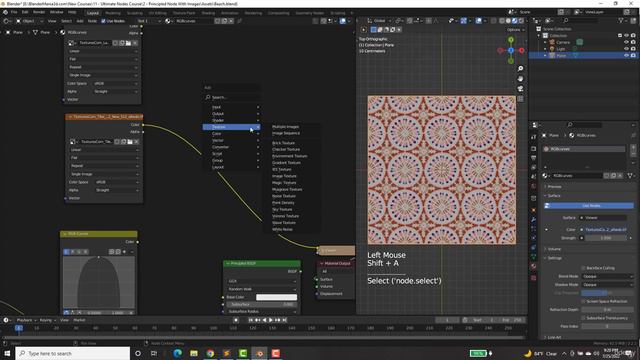Toggle Camera visibility eye in outliner
Image resolution: width=640 pixels, height=360 pixels.
(x=627, y=42)
